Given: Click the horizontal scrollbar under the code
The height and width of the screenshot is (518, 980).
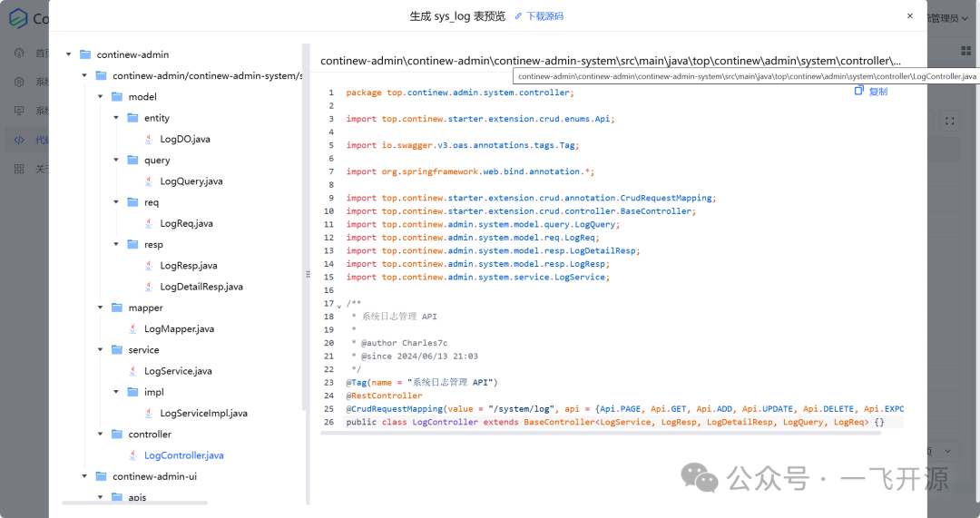Looking at the screenshot, I should [599, 434].
